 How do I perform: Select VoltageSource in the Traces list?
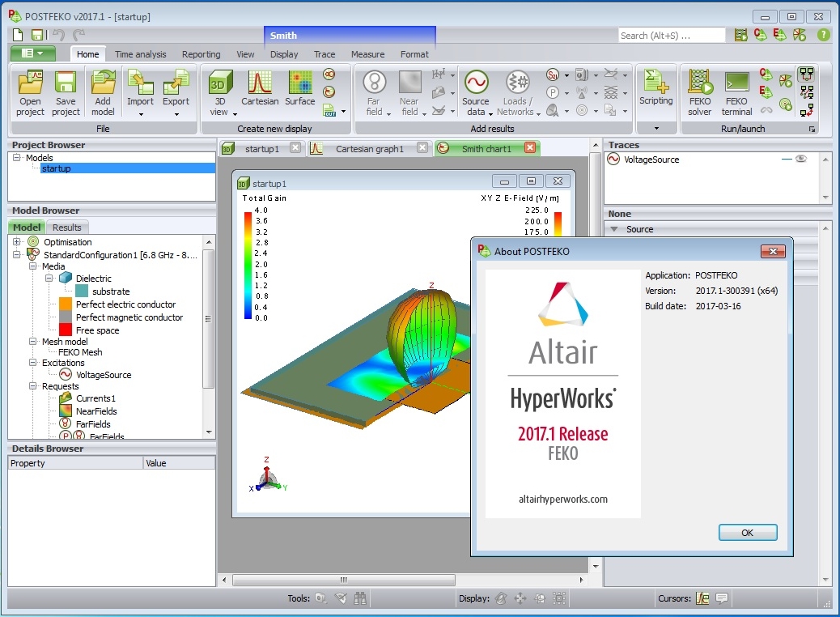click(x=651, y=160)
